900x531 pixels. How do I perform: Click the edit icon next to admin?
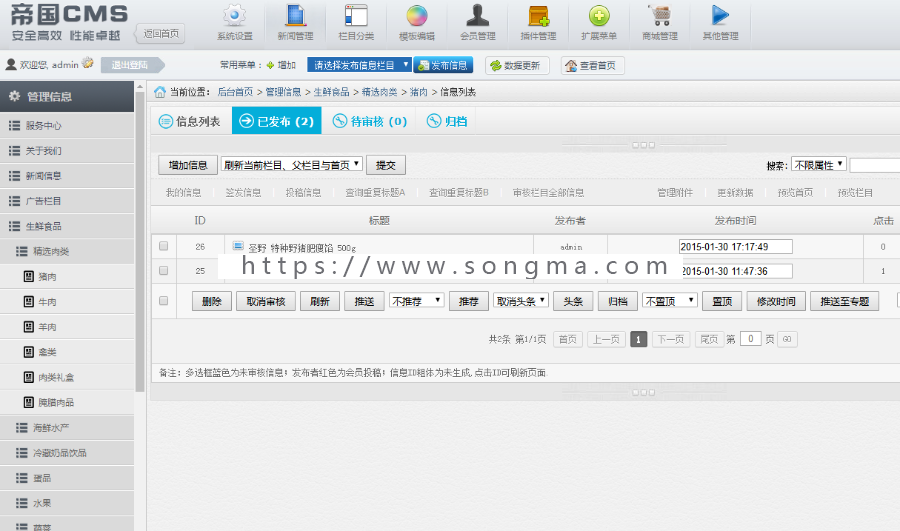click(x=88, y=63)
